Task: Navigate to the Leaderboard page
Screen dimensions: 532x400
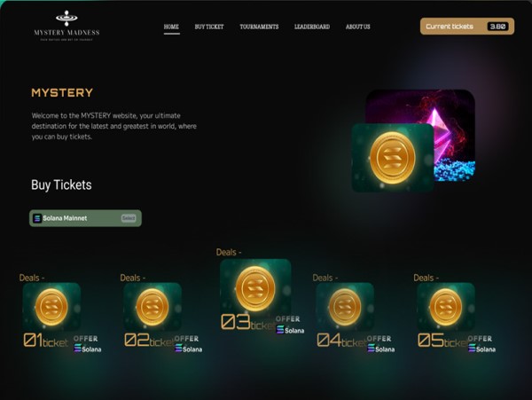Action: (x=312, y=27)
